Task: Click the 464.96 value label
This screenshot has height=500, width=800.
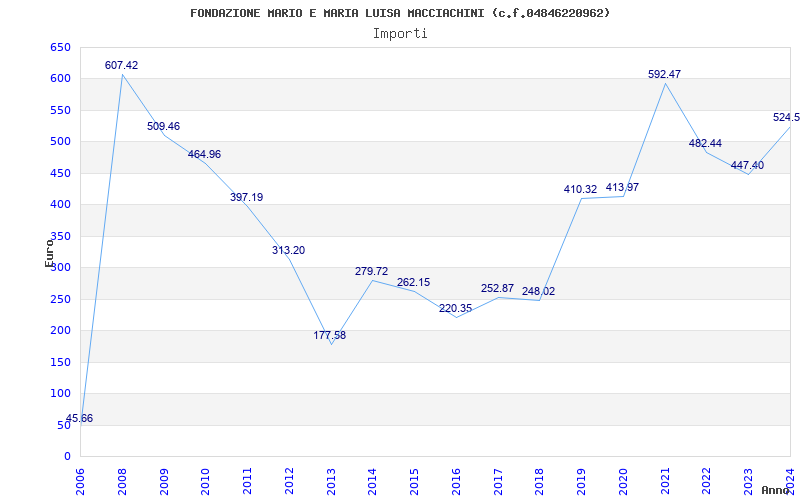Action: tap(204, 155)
